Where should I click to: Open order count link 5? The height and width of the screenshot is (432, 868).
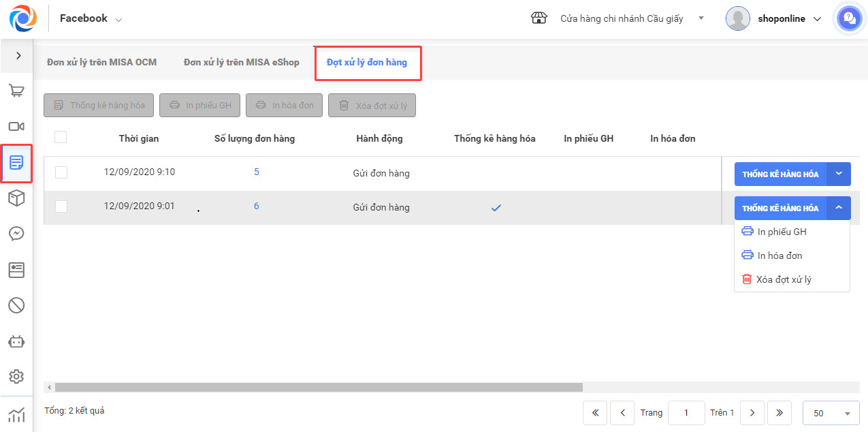(257, 172)
